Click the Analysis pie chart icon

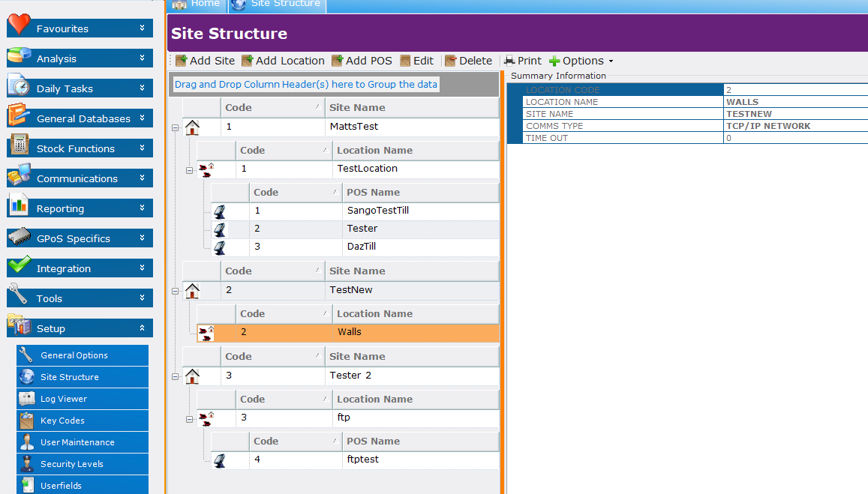click(19, 55)
